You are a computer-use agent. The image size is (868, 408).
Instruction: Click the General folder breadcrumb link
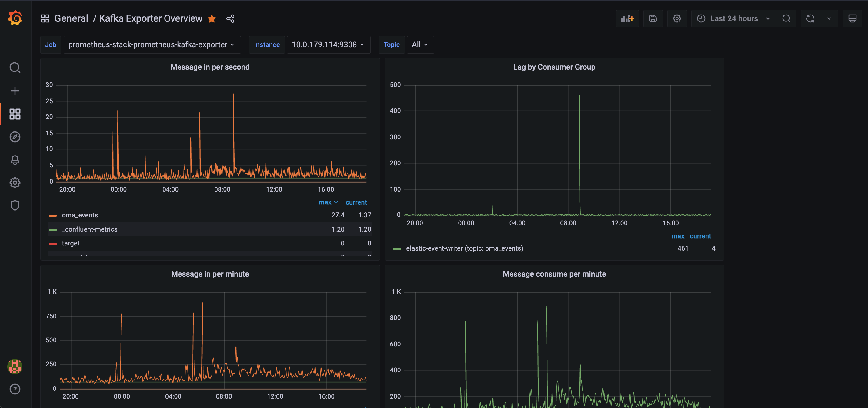pyautogui.click(x=71, y=18)
